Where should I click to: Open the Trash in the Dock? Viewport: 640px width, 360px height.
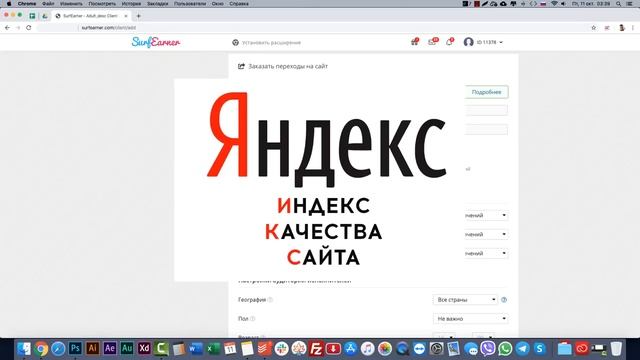[x=616, y=349]
